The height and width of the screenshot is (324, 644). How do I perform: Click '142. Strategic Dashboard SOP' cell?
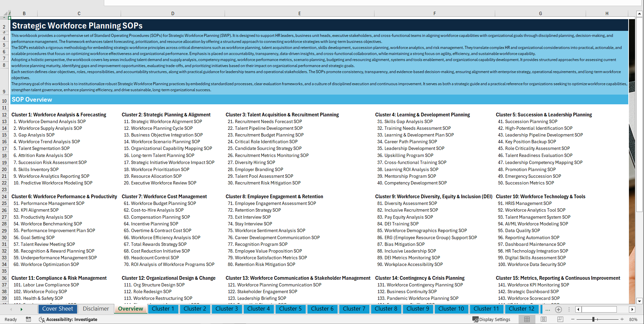[528, 291]
